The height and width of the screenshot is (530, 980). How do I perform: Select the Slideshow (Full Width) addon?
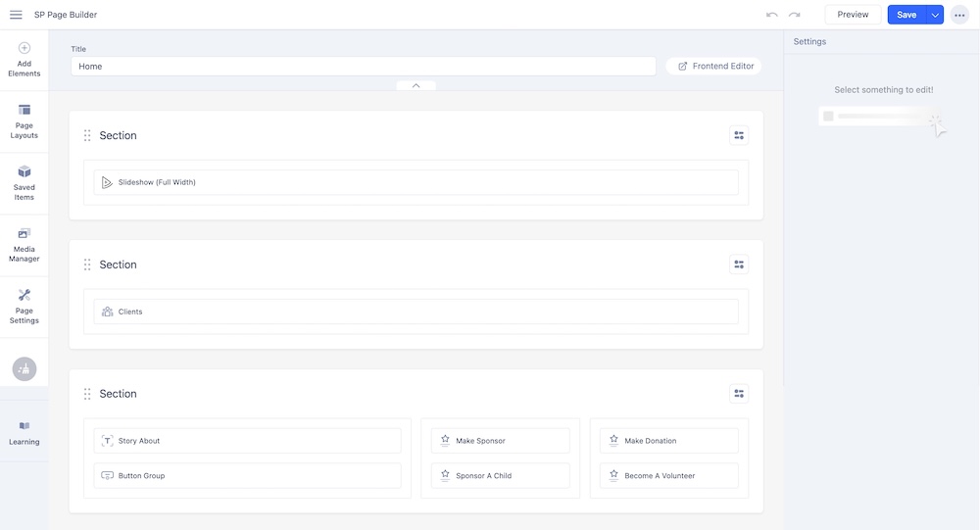click(416, 182)
